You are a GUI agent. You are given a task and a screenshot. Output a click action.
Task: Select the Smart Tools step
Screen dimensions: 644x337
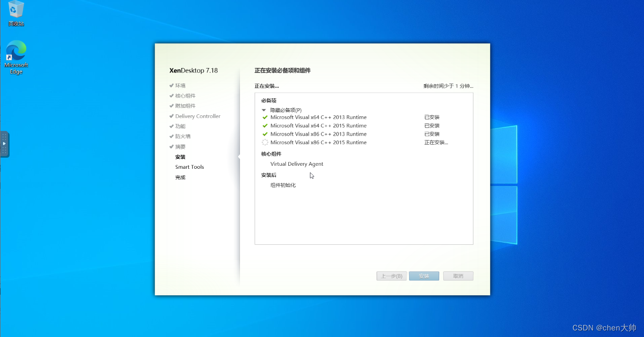coord(190,167)
